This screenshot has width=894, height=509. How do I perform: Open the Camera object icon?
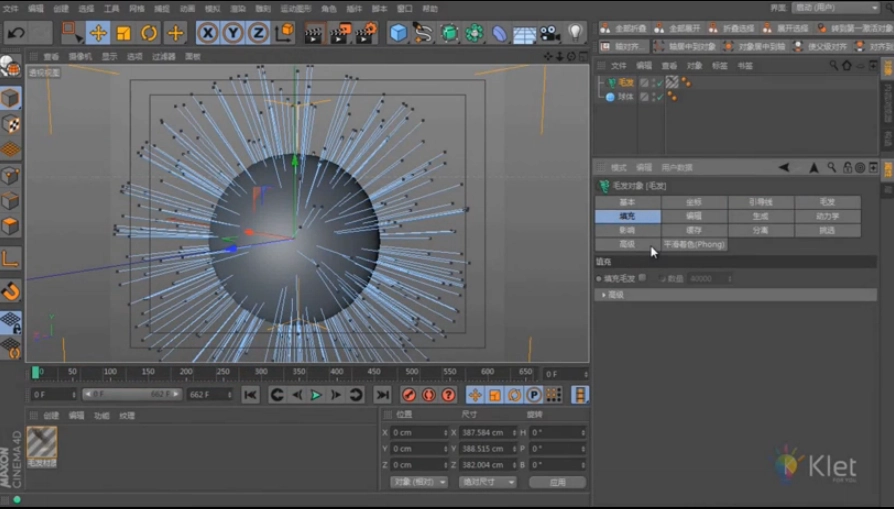click(x=550, y=33)
